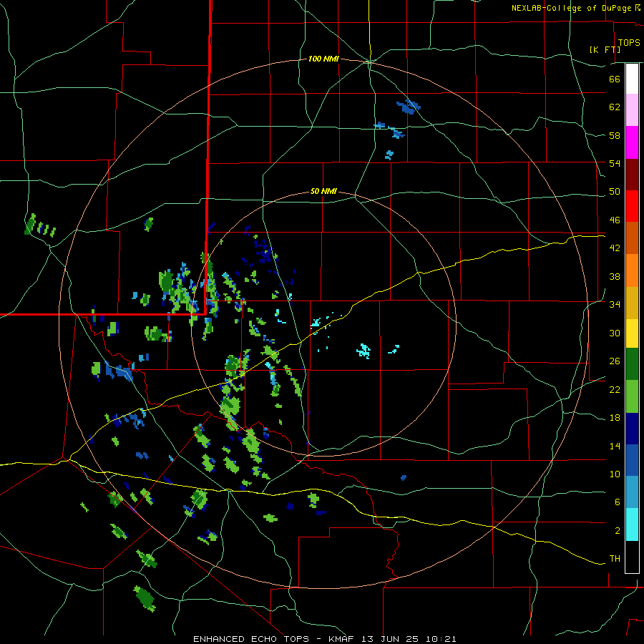Image resolution: width=644 pixels, height=644 pixels.
Task: Click the yellow legend swatch
Action: pyautogui.click(x=632, y=333)
